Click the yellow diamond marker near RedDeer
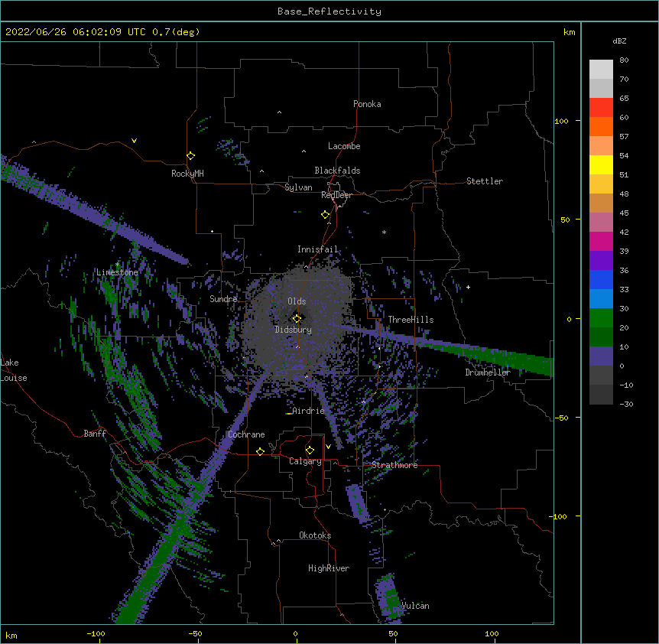The image size is (659, 644). click(326, 215)
